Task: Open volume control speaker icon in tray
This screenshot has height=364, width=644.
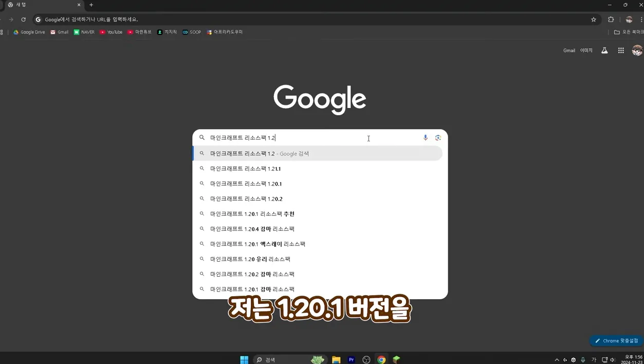Action: click(613, 360)
